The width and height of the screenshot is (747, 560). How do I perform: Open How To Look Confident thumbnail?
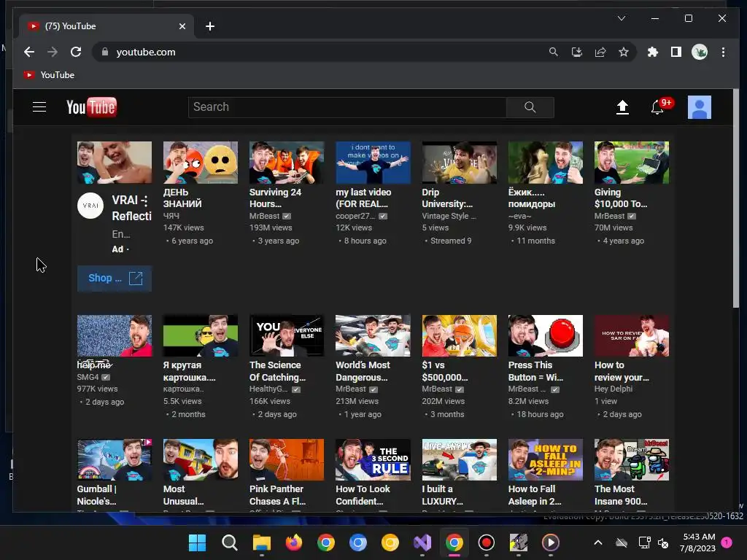(x=373, y=459)
